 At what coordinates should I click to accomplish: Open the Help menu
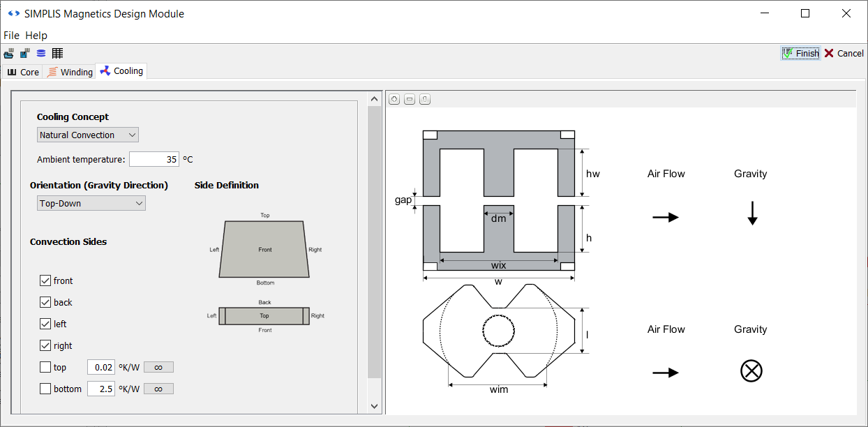point(36,36)
